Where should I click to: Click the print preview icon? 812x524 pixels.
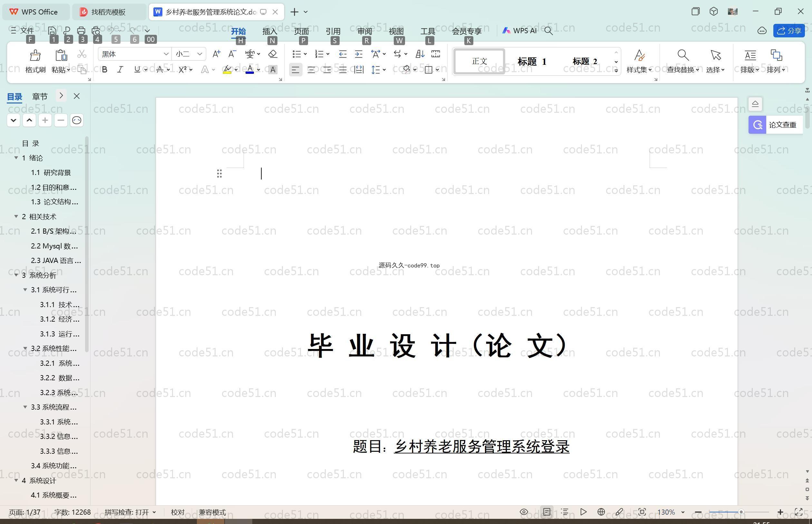pyautogui.click(x=96, y=31)
